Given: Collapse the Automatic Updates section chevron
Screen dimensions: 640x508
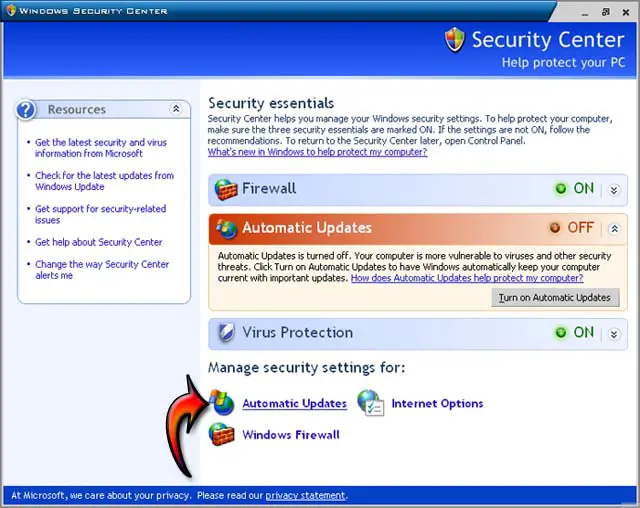Looking at the screenshot, I should (614, 229).
